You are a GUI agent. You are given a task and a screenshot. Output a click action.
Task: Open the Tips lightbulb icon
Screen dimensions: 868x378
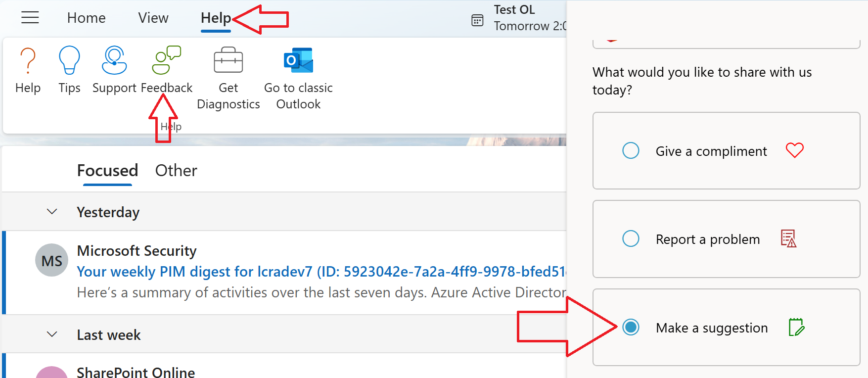pyautogui.click(x=69, y=59)
